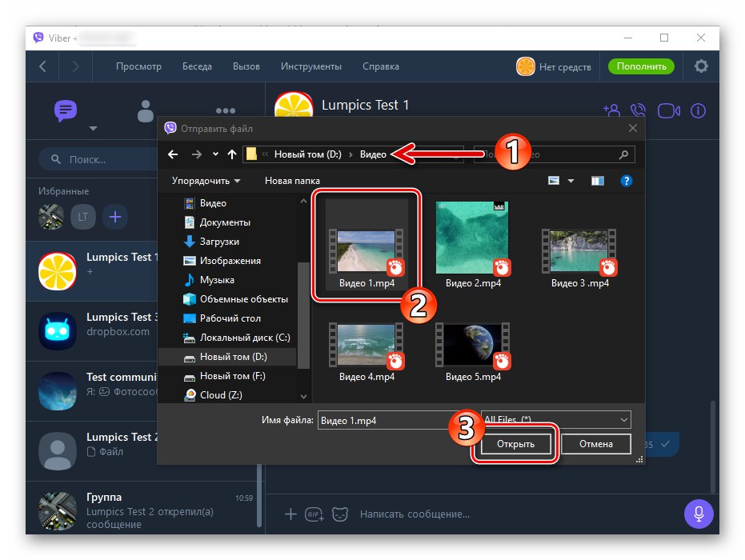
Task: Go up one folder level arrow
Action: coord(232,154)
